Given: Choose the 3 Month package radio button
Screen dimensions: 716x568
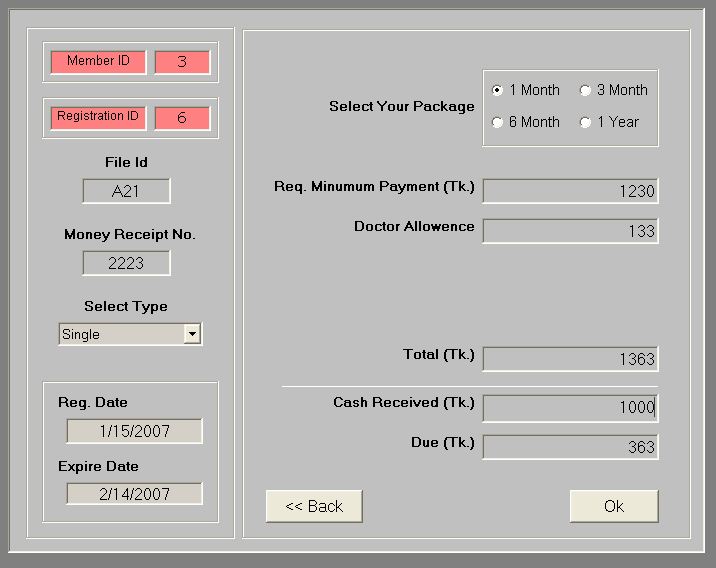Looking at the screenshot, I should tap(586, 90).
